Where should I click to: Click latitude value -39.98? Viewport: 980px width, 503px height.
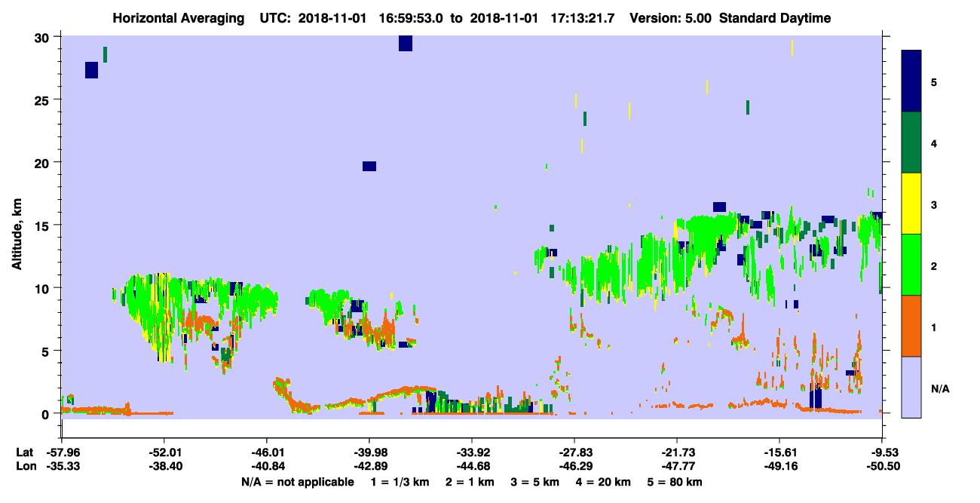369,452
